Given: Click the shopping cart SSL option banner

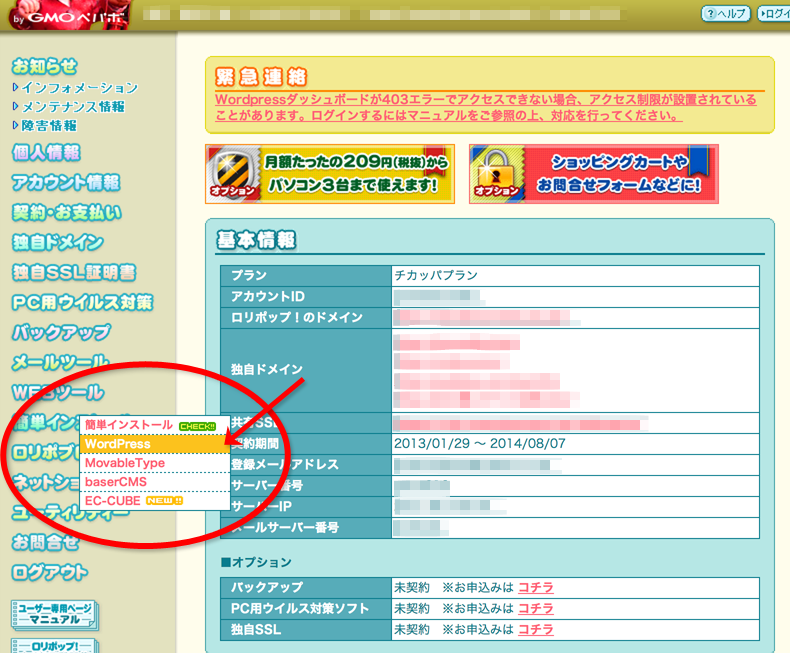Looking at the screenshot, I should coord(593,174).
